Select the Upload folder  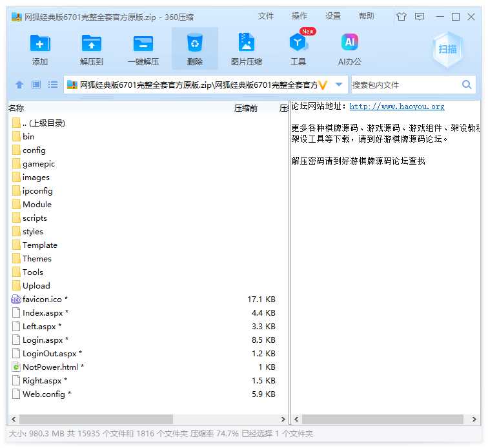[x=31, y=285]
